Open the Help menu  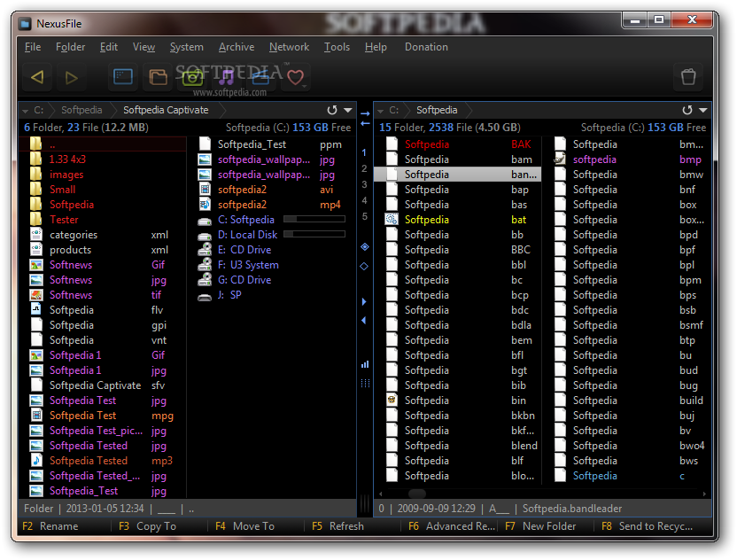point(376,47)
